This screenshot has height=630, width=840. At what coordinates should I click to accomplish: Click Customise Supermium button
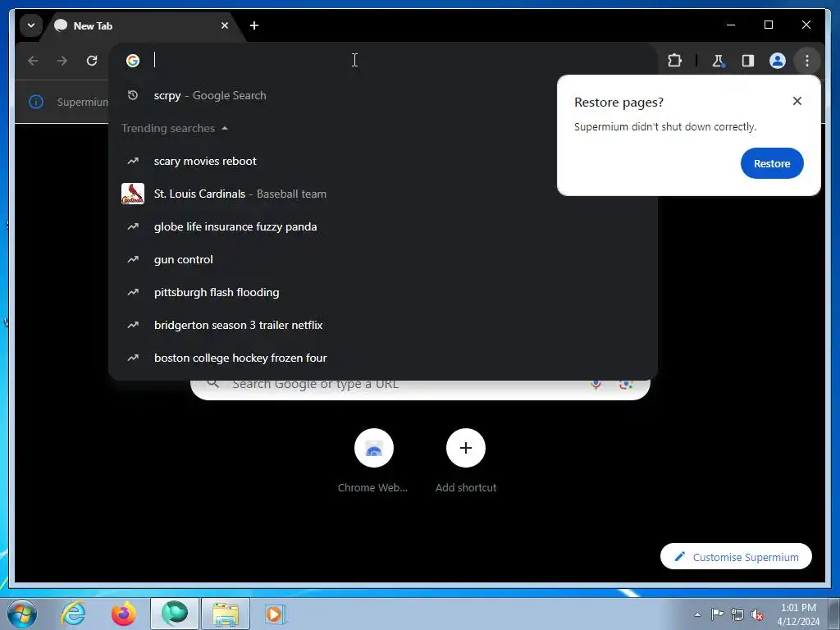click(736, 557)
